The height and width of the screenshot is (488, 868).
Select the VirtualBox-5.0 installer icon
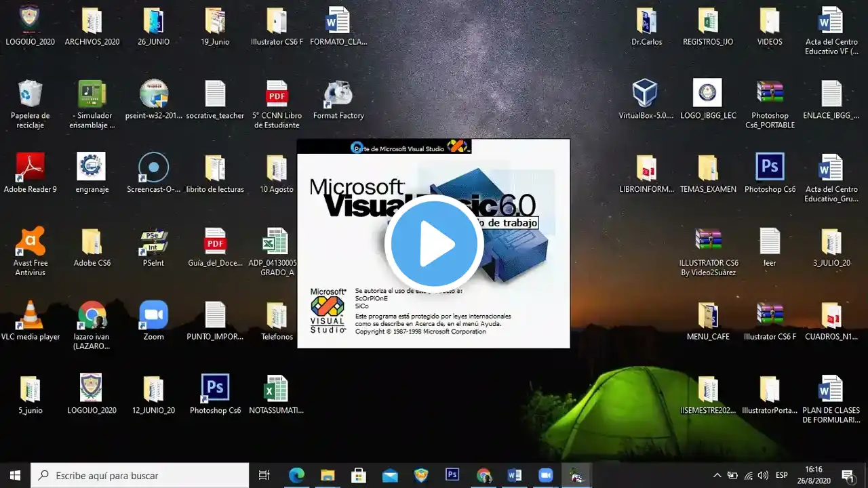[645, 93]
